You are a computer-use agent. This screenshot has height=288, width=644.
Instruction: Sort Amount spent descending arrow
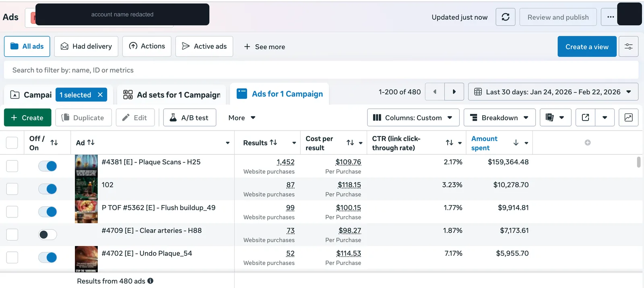(x=516, y=143)
